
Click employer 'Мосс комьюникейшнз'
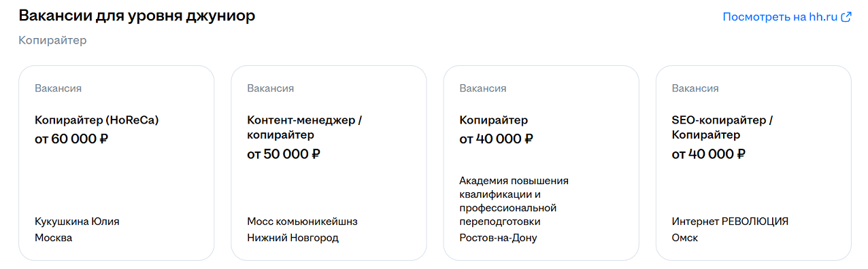tap(302, 221)
